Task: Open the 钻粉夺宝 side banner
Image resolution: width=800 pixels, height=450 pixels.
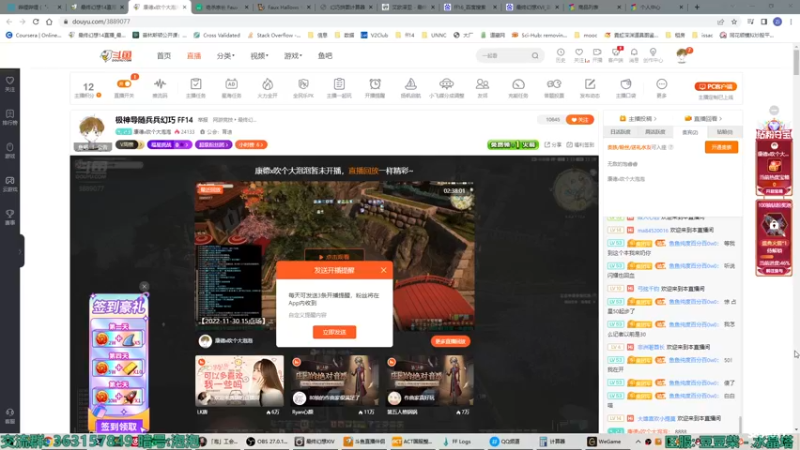Action: point(773,157)
